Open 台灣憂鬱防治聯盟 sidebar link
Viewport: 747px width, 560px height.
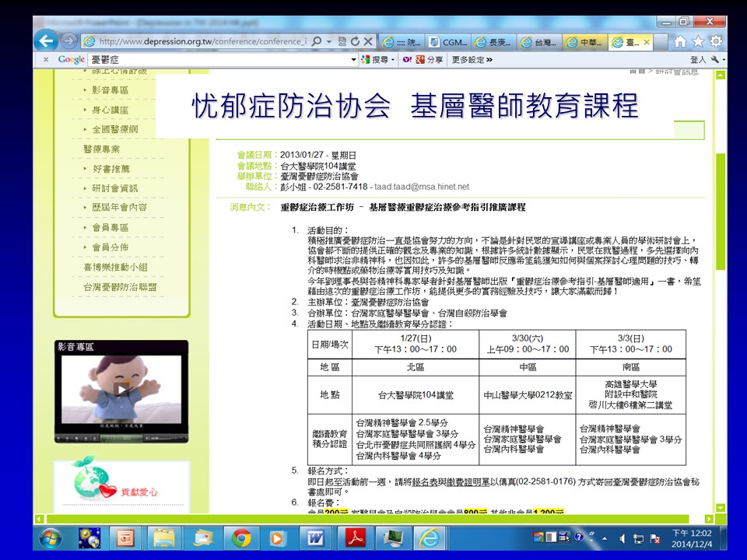point(120,287)
